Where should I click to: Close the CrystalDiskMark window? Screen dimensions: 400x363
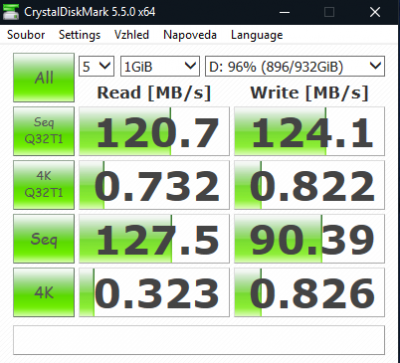(x=375, y=12)
